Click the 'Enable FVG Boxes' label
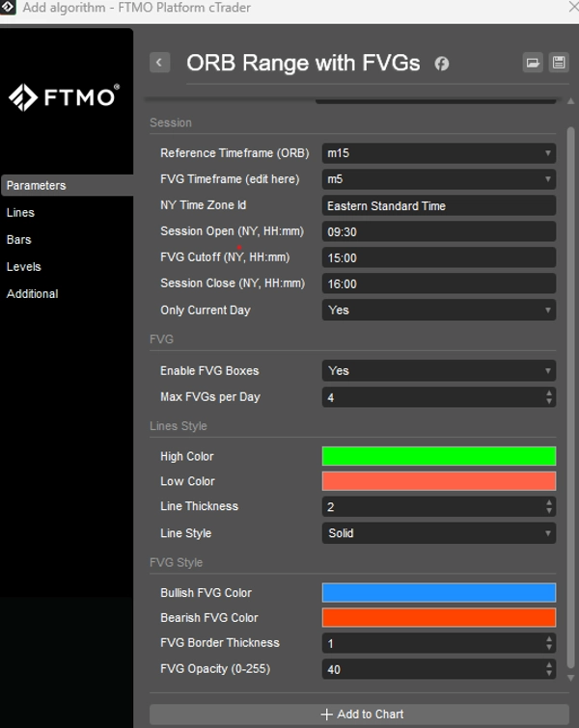Viewport: 579px width, 728px height. 209,370
